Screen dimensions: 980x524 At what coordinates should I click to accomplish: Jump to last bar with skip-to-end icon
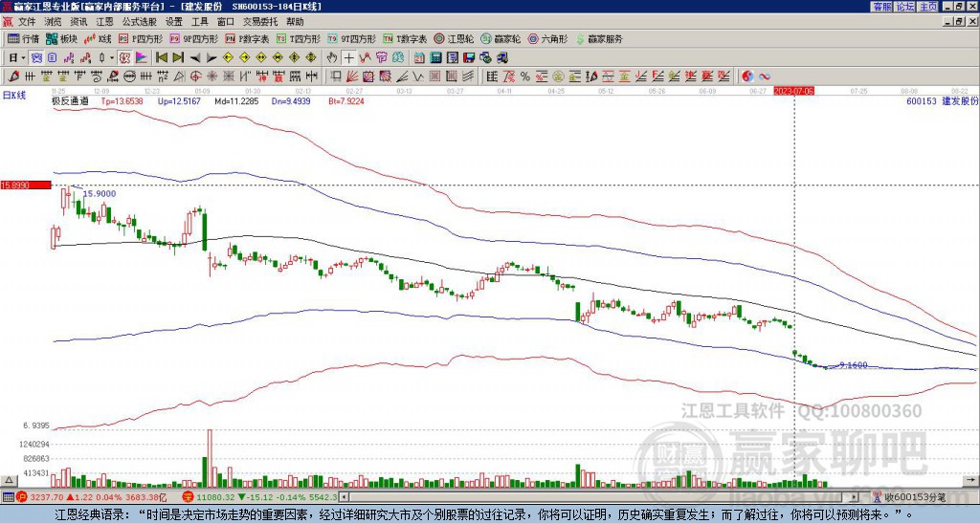click(x=177, y=58)
